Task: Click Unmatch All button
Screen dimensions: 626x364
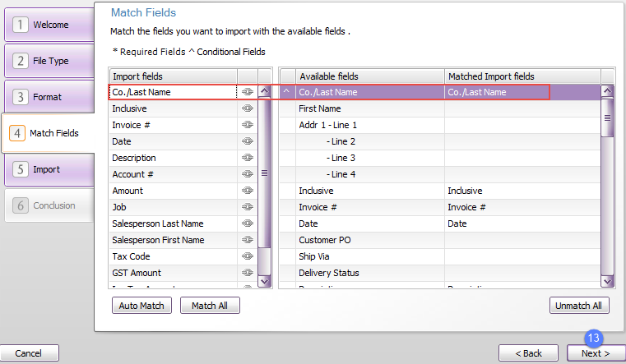Action: coord(580,306)
